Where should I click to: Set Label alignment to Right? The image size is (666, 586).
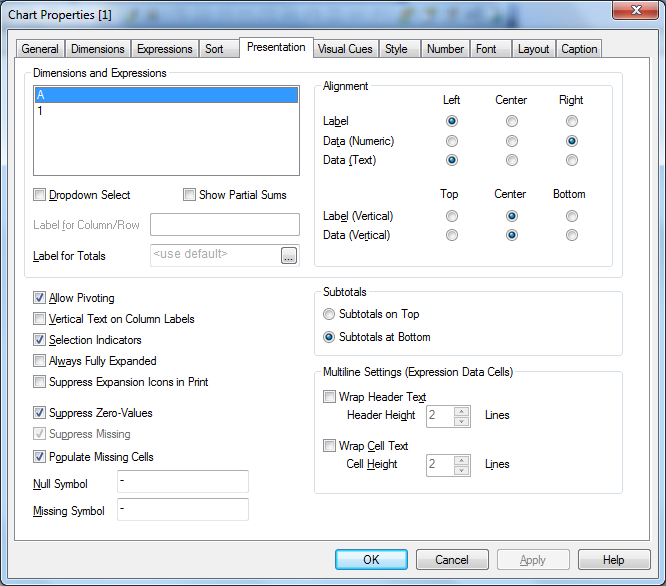click(572, 121)
